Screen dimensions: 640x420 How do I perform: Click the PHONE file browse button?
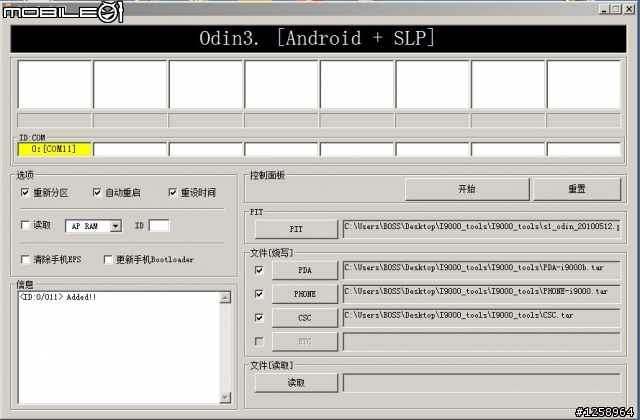click(x=305, y=294)
